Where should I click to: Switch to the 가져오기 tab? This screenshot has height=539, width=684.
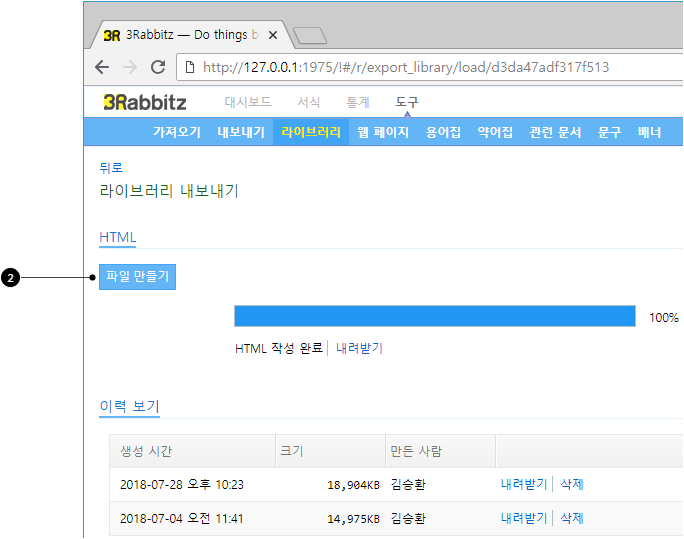click(177, 132)
